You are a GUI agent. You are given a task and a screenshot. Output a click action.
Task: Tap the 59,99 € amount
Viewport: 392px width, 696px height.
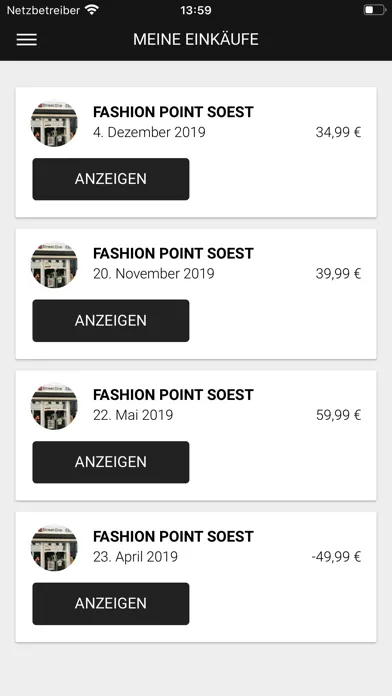point(338,415)
